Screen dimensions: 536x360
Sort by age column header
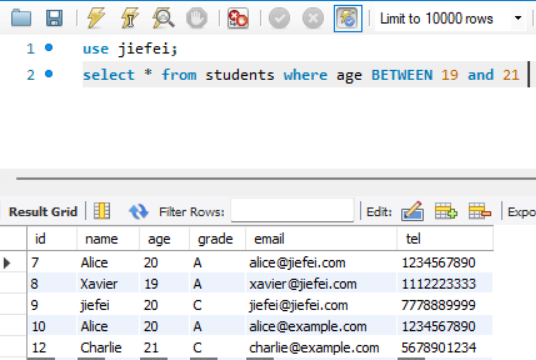tap(165, 239)
